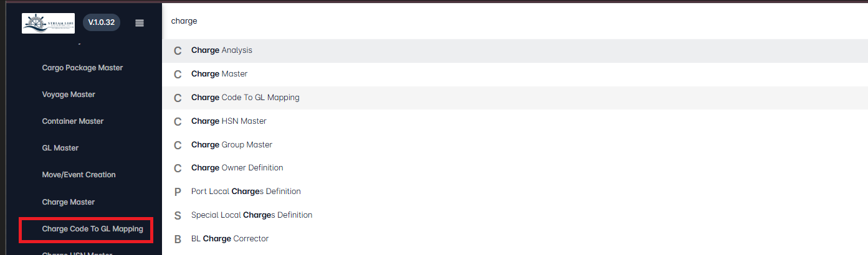Click Charge Master in the sidebar
The height and width of the screenshot is (255, 868).
(69, 202)
